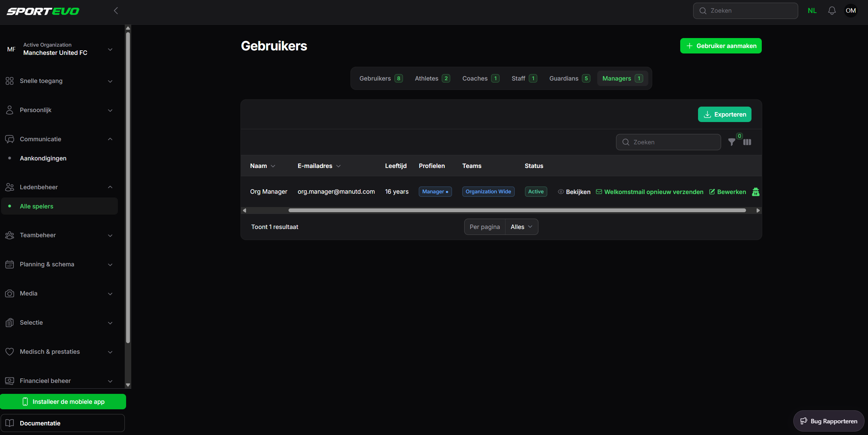868x435 pixels.
Task: Click the impersonate user icon for Org Manager
Action: pyautogui.click(x=756, y=192)
